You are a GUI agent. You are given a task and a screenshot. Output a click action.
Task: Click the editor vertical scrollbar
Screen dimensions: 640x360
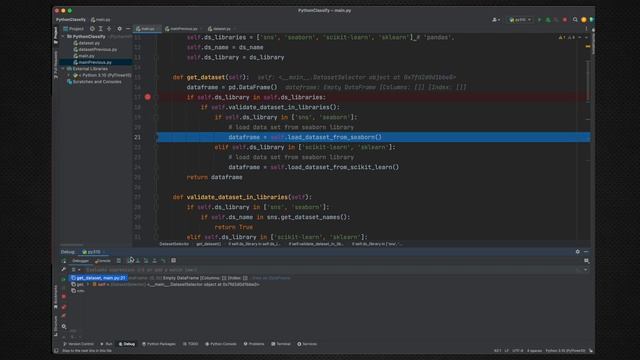tap(588, 82)
